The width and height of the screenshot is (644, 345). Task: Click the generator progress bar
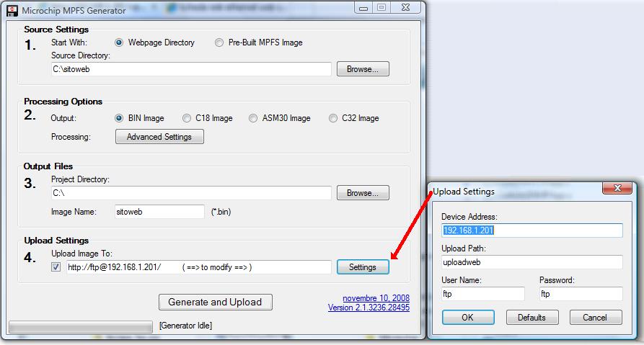81,326
